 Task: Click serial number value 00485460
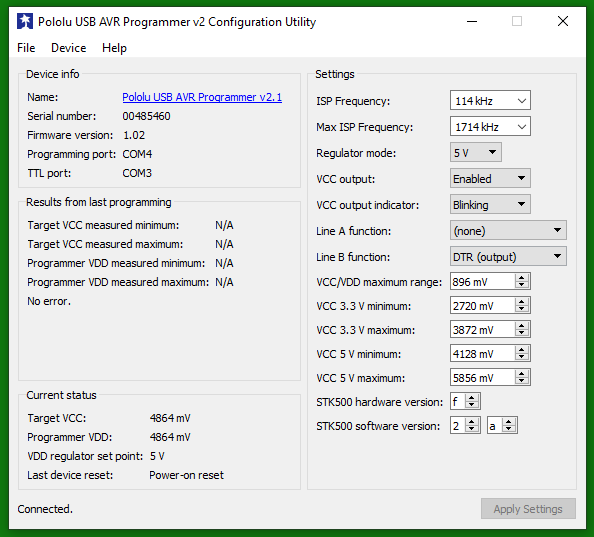pos(146,116)
